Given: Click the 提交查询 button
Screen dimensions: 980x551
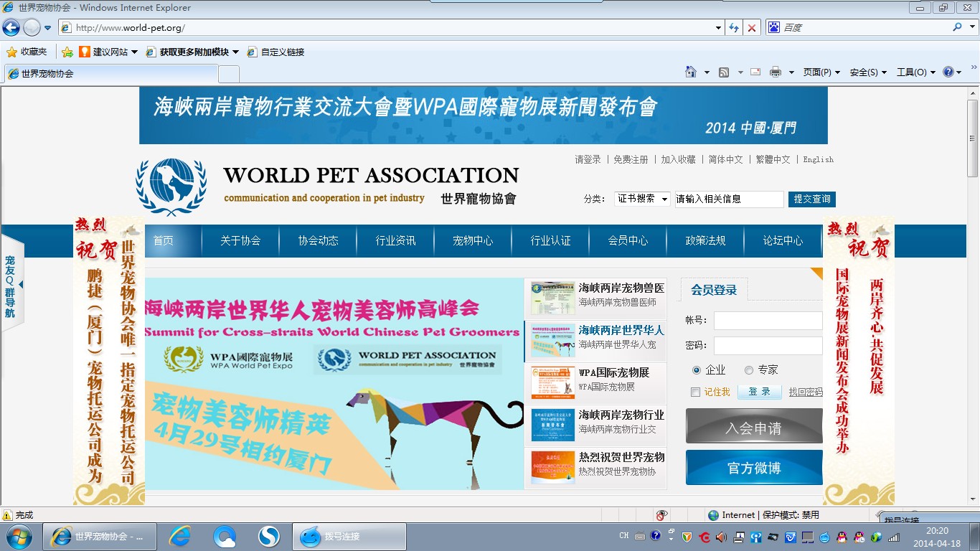Looking at the screenshot, I should [811, 199].
